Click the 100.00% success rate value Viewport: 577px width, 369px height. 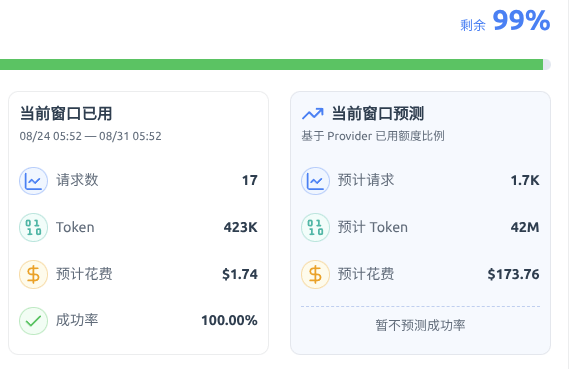(x=229, y=320)
